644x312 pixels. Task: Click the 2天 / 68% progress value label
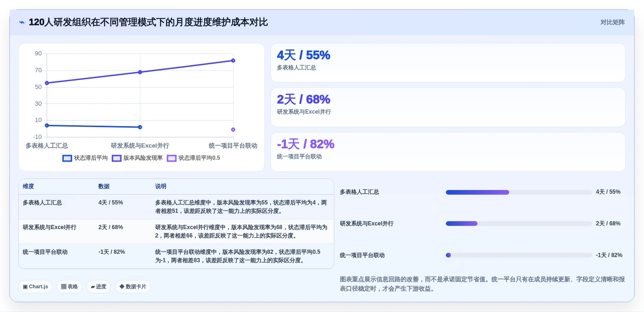[608, 224]
